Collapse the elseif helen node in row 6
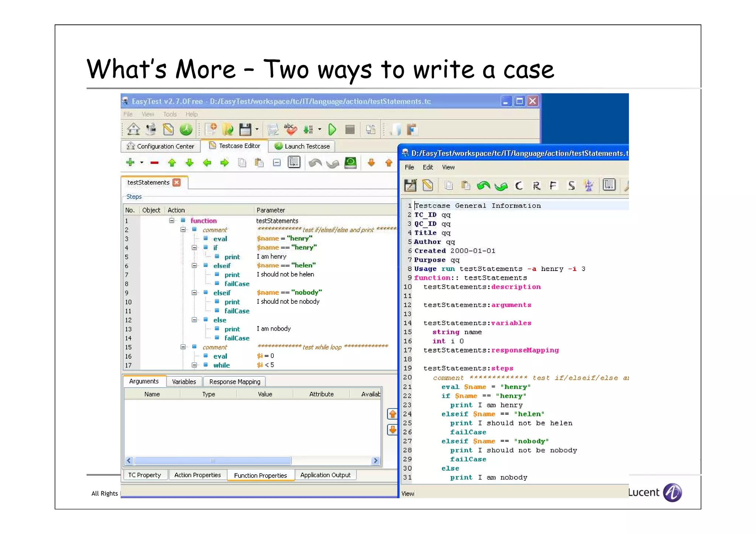The image size is (756, 534). pos(194,265)
